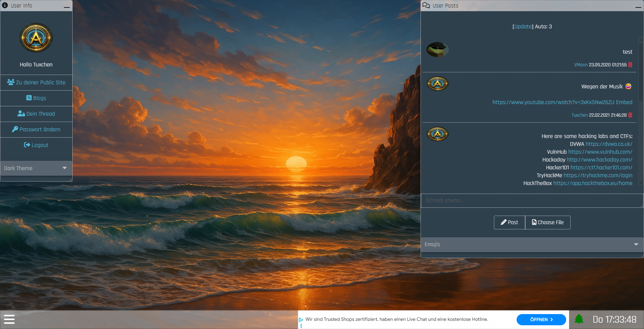The height and width of the screenshot is (329, 644).
Task: Open the hackthebox.eu home link
Action: 593,183
